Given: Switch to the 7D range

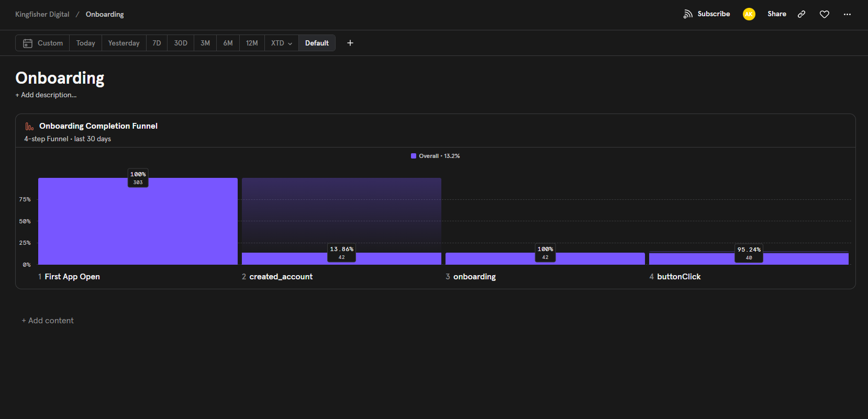Looking at the screenshot, I should tap(157, 43).
